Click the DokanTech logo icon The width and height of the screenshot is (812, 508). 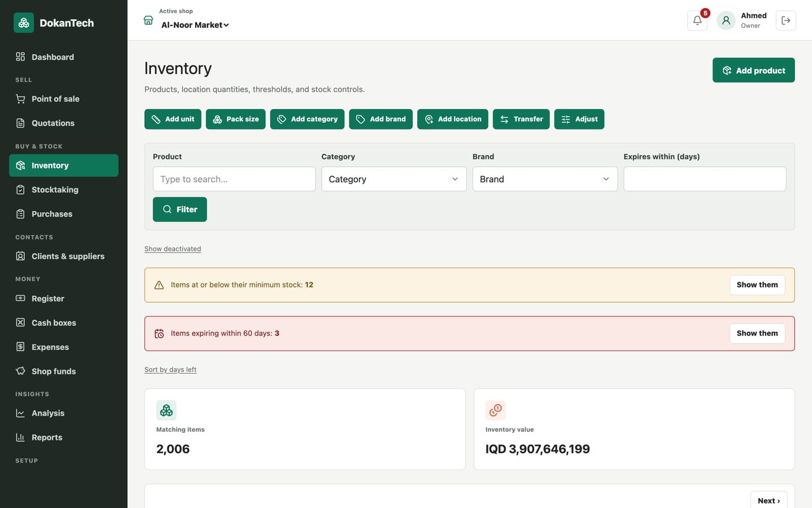(23, 23)
